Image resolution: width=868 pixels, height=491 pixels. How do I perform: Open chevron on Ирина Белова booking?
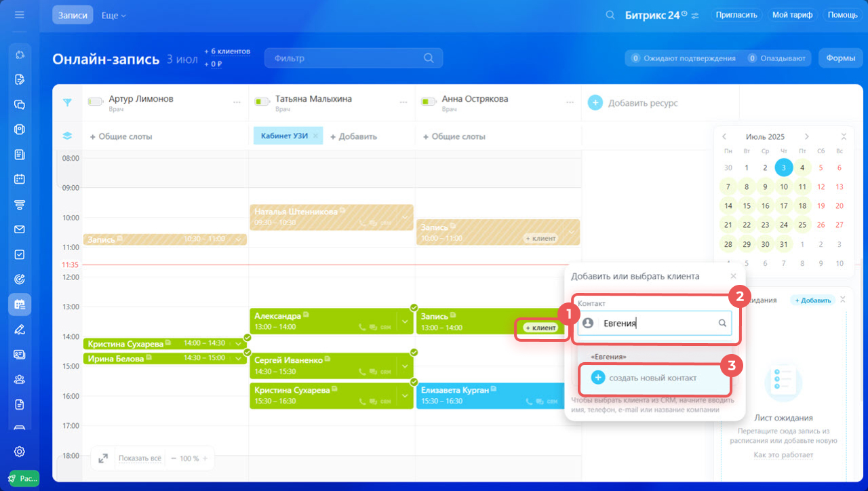238,358
